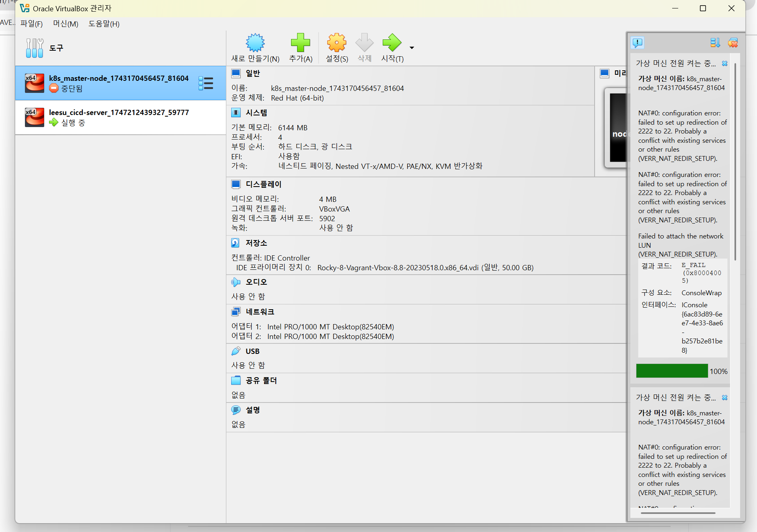Click the 중단됨 (aborted) status icon
Viewport: 757px width, 532px height.
click(x=54, y=88)
